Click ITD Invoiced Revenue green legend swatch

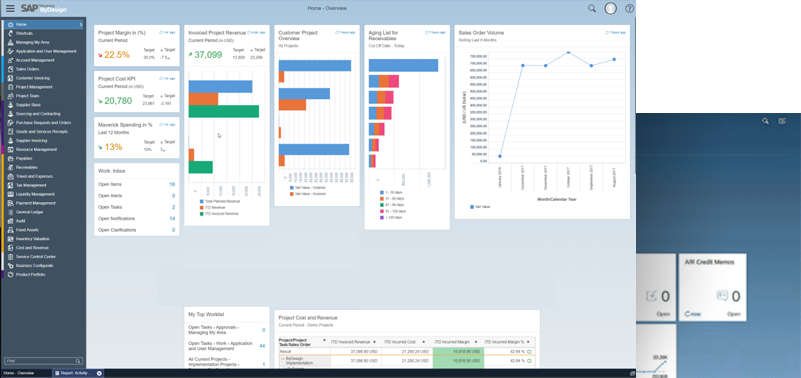[x=202, y=214]
